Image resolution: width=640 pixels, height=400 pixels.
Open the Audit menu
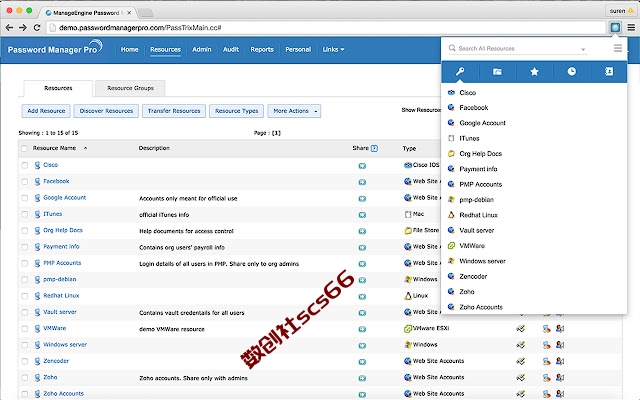[x=231, y=49]
